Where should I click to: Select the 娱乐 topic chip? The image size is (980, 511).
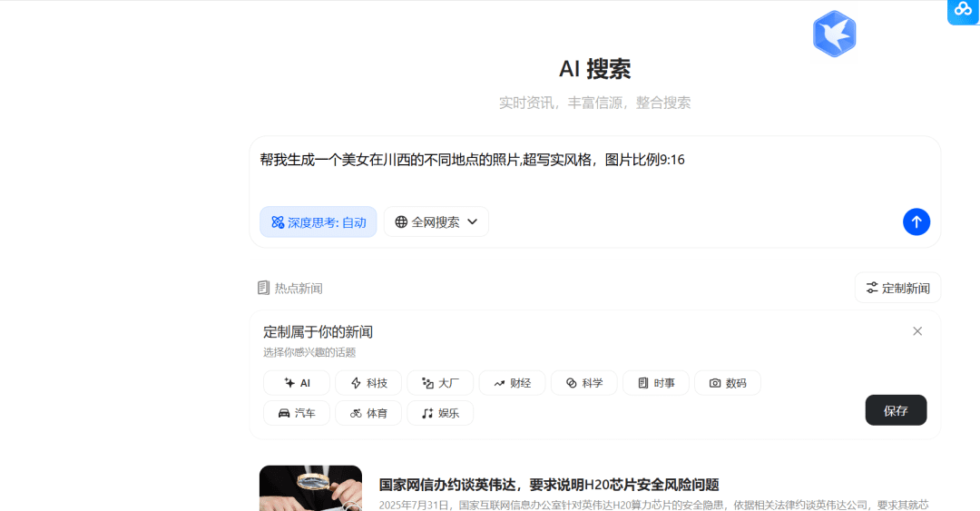coord(441,413)
